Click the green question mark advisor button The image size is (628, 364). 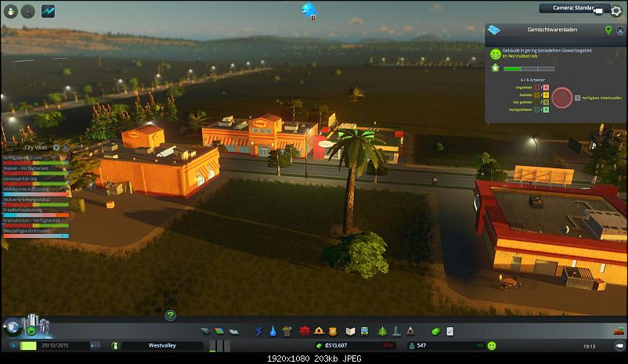[x=170, y=315]
